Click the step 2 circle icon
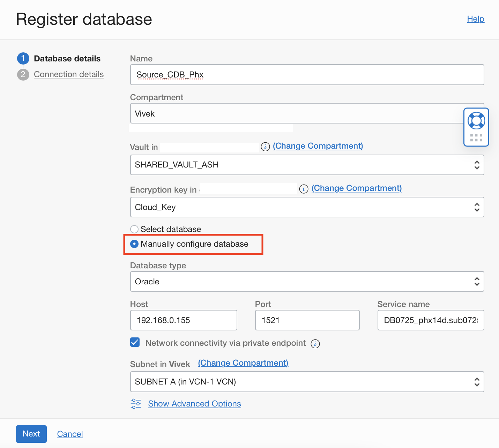The height and width of the screenshot is (448, 499). 23,75
